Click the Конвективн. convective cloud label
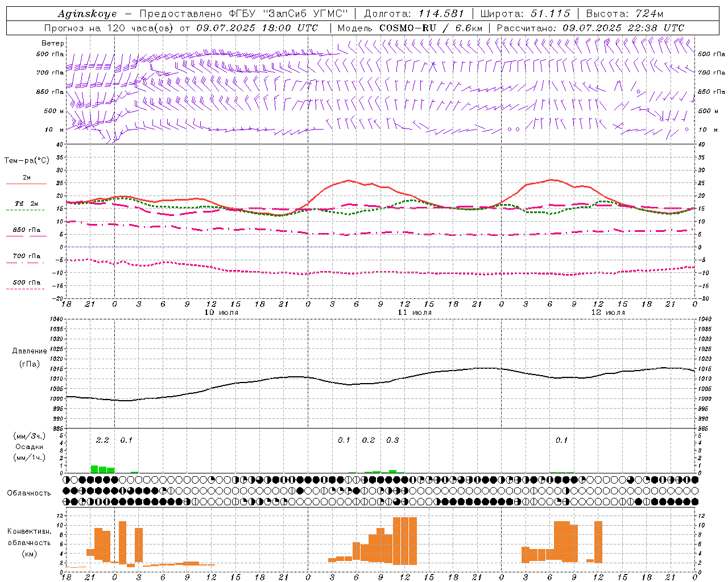This screenshot has height=582, width=728. (30, 531)
